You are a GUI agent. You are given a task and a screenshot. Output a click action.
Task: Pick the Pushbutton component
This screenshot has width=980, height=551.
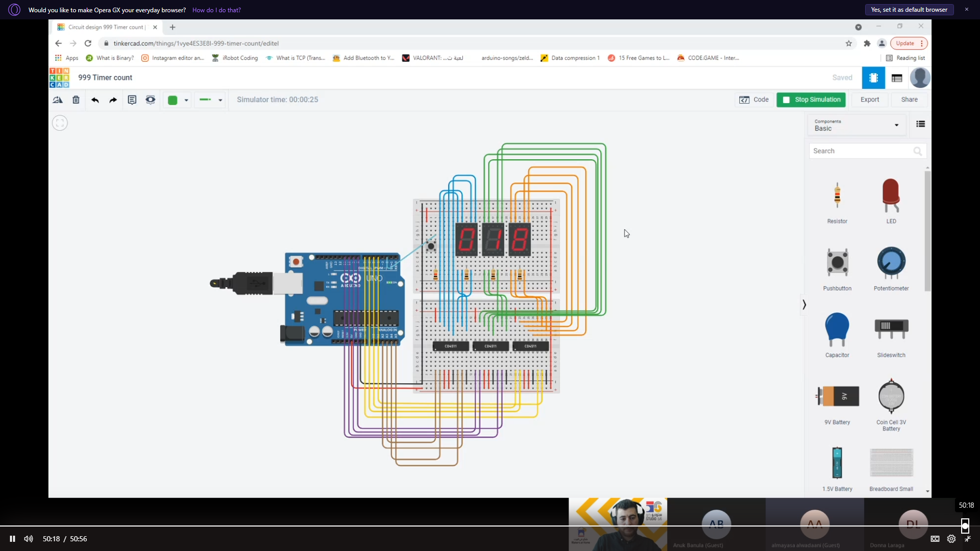(x=837, y=269)
